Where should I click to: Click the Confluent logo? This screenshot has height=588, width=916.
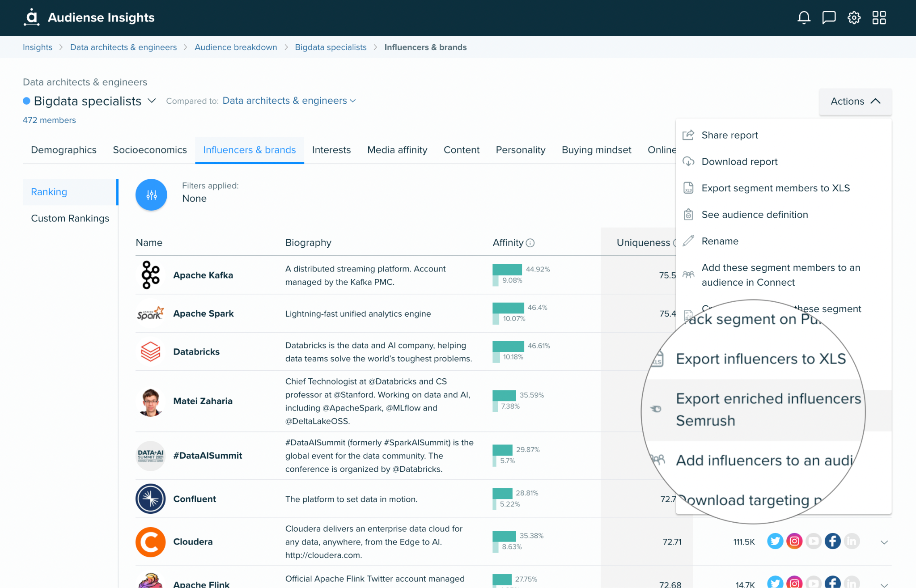[x=151, y=499]
